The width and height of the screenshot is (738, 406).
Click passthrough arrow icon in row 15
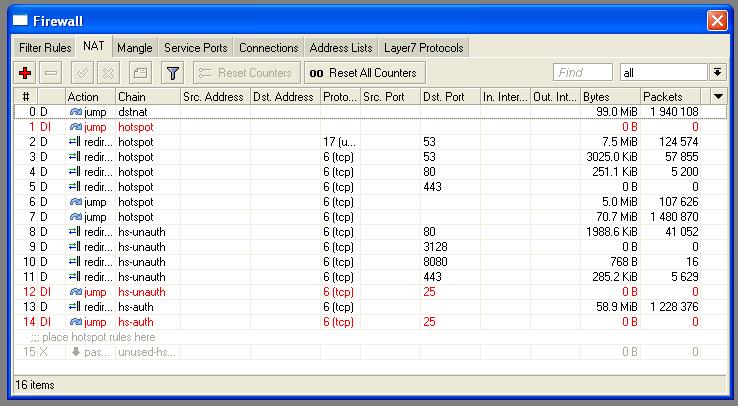tap(75, 351)
